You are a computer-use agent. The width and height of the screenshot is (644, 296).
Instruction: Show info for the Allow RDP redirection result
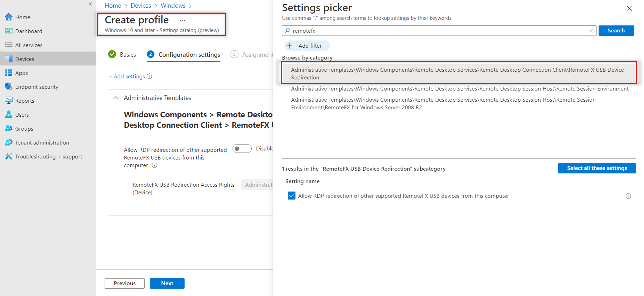coord(628,196)
